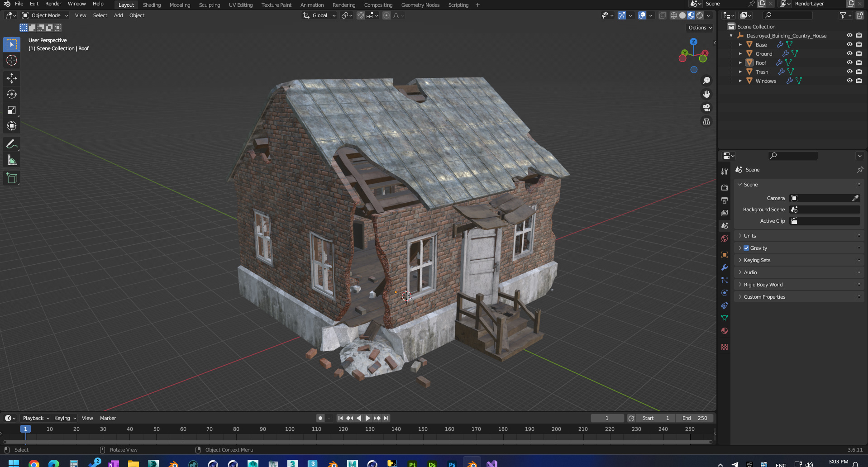This screenshot has width=868, height=467.
Task: Toggle camera view icon in viewport
Action: pyautogui.click(x=706, y=108)
